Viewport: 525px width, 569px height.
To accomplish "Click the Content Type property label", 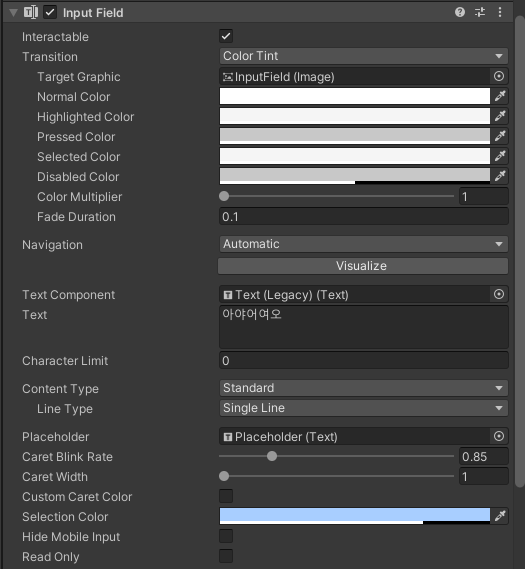I will (61, 389).
